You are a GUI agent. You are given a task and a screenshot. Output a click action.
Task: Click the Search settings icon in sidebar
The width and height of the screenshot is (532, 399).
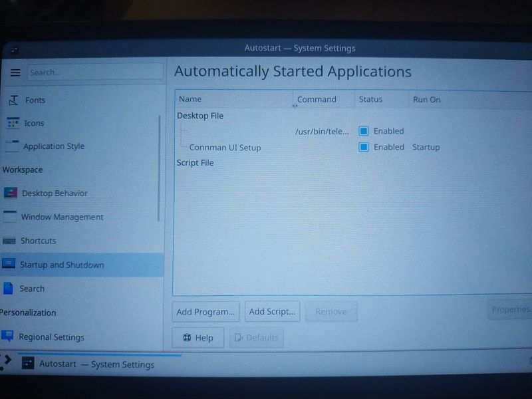point(8,289)
